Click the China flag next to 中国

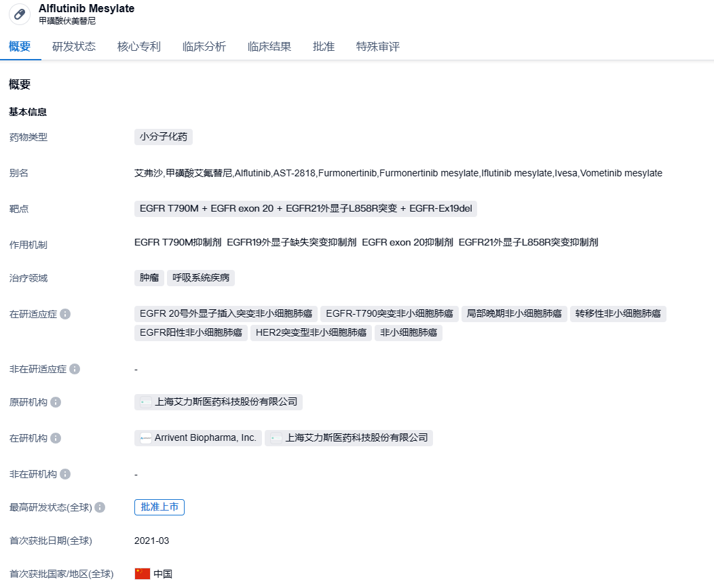[142, 574]
